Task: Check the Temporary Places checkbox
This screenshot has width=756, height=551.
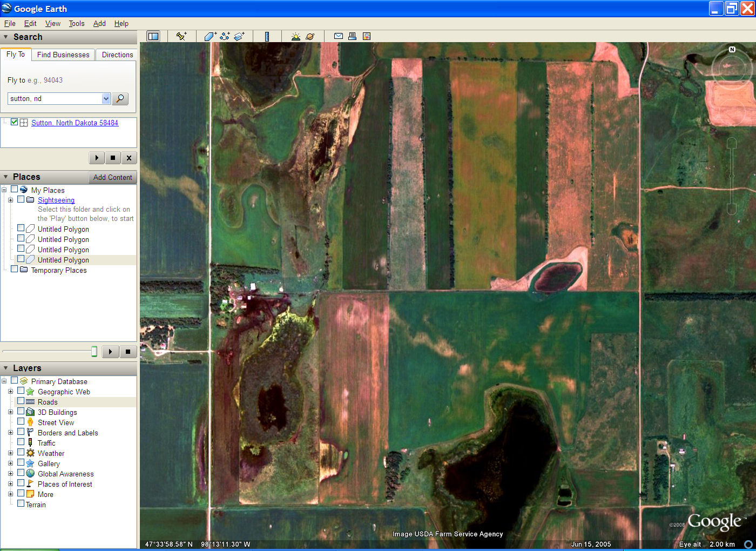Action: 14,269
